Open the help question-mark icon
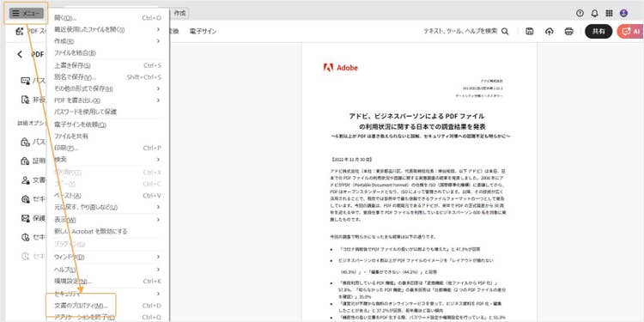Screen dimensions: 644x322 pyautogui.click(x=580, y=13)
